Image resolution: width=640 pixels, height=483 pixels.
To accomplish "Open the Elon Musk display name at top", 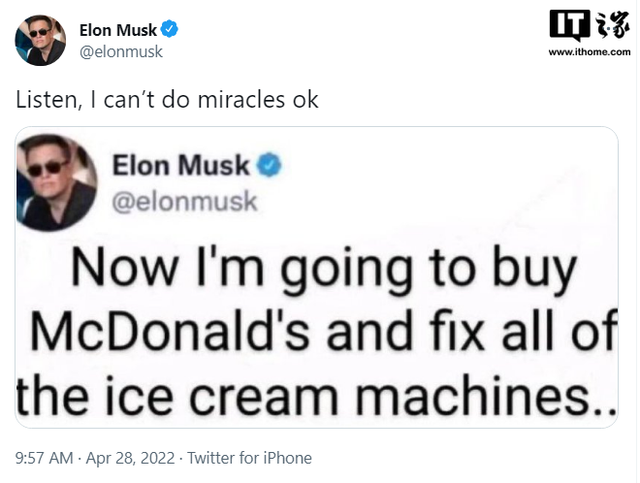I will [x=118, y=30].
